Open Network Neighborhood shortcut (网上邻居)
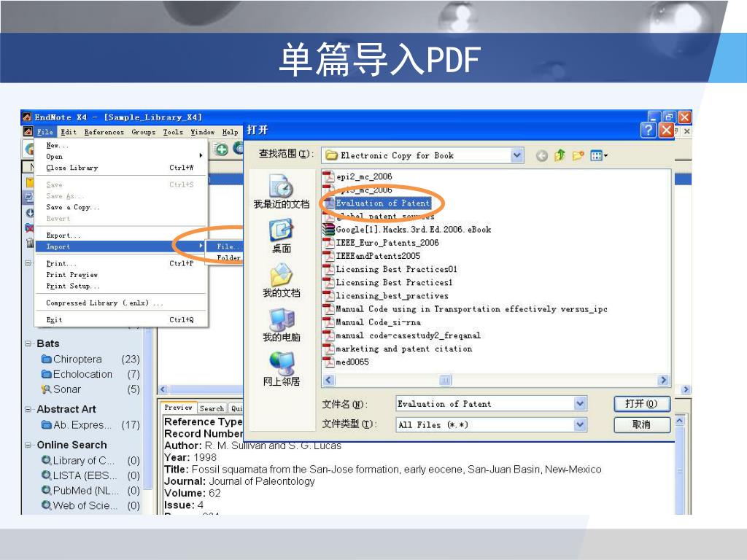The height and width of the screenshot is (560, 747). tap(282, 370)
